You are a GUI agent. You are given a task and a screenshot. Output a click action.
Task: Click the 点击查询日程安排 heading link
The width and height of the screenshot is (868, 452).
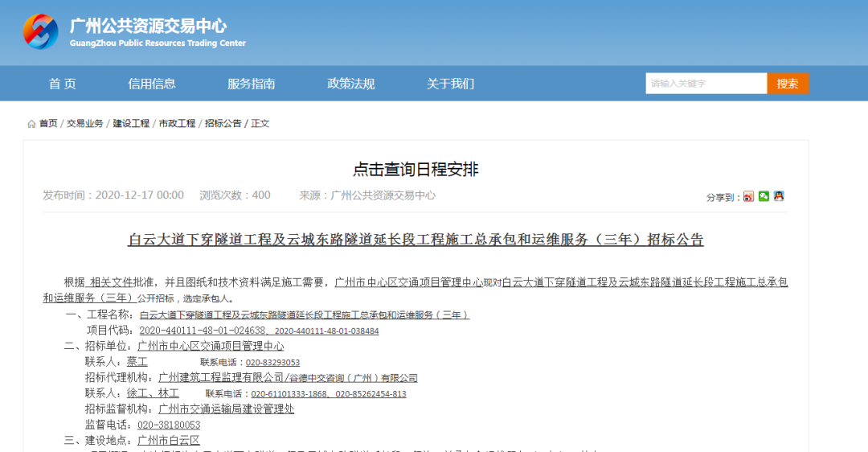416,169
